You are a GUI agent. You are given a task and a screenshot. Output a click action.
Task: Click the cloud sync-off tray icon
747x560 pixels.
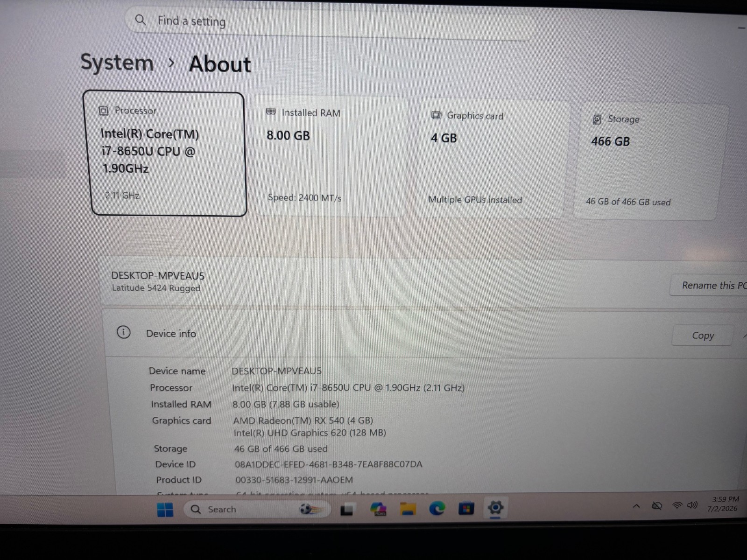[657, 506]
